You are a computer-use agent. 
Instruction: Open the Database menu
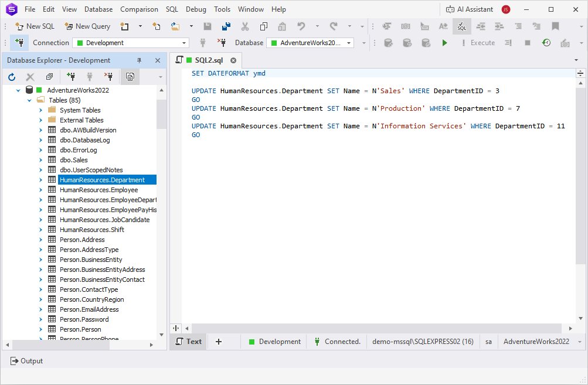(98, 9)
